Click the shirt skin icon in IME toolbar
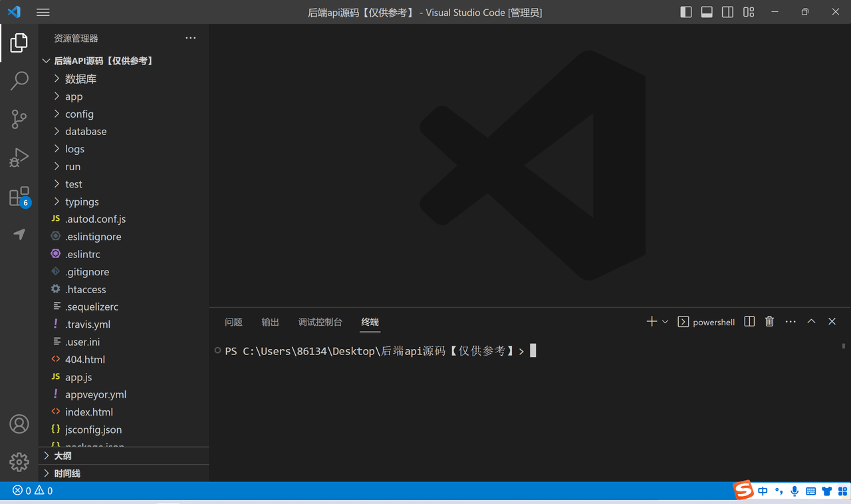The image size is (851, 504). tap(827, 491)
